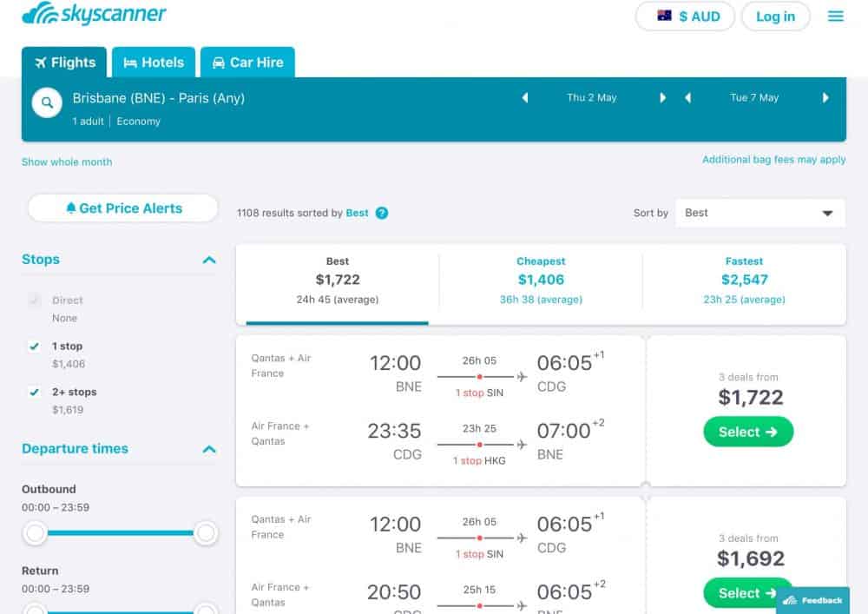
Task: Click the Outbound slider right handle
Action: tap(206, 533)
